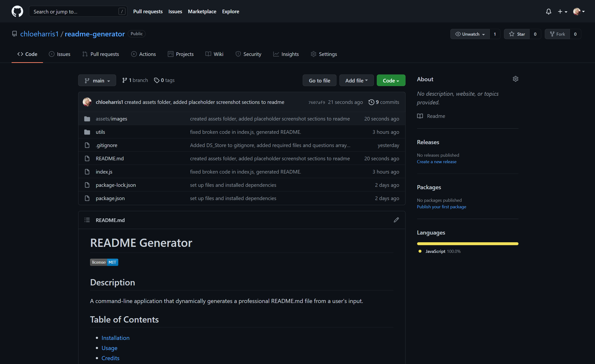Click the GitHub logo in top left corner
This screenshot has height=364, width=595.
tap(17, 11)
